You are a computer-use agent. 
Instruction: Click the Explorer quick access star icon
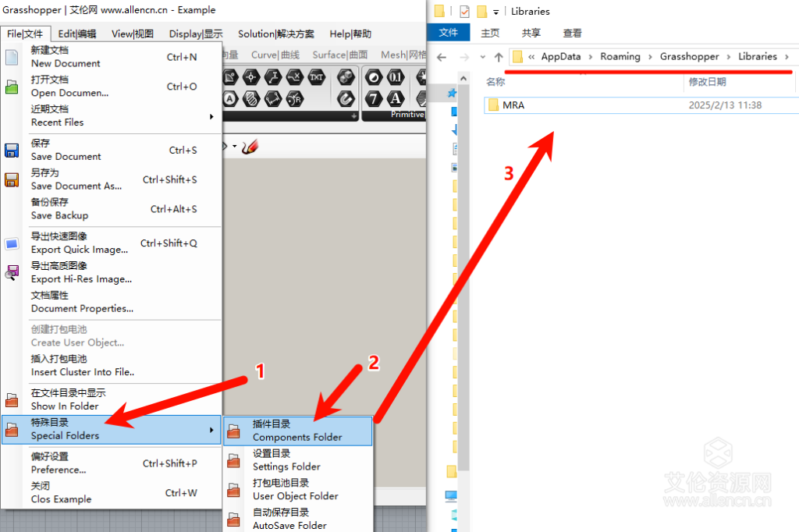[x=452, y=93]
